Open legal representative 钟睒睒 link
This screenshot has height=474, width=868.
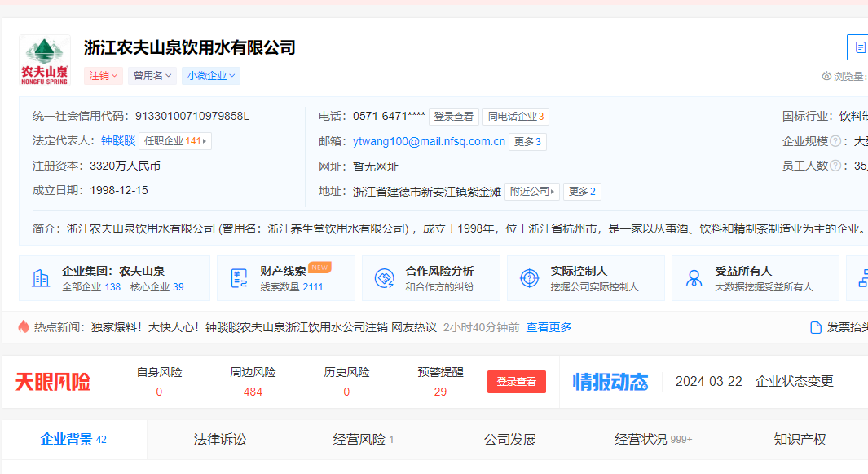(x=118, y=140)
